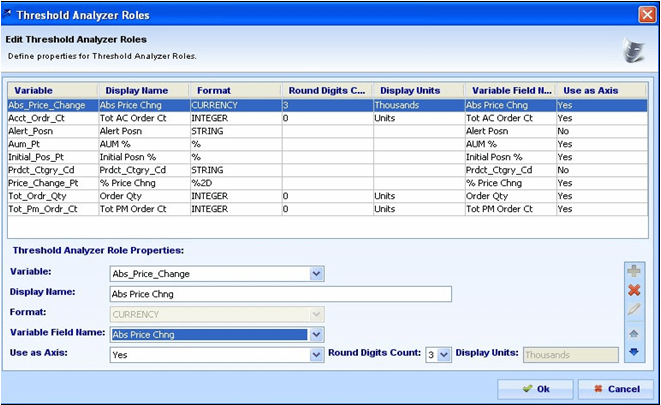Move selected role up with arrow icon

click(634, 334)
